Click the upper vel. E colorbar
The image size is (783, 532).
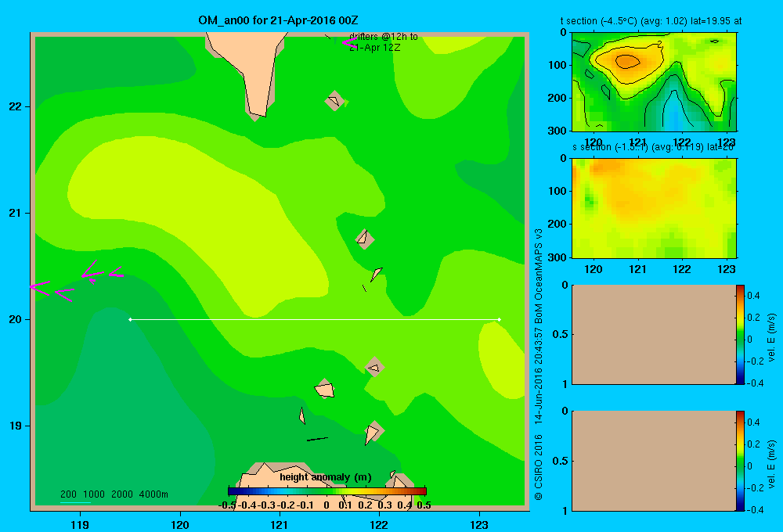tap(740, 334)
